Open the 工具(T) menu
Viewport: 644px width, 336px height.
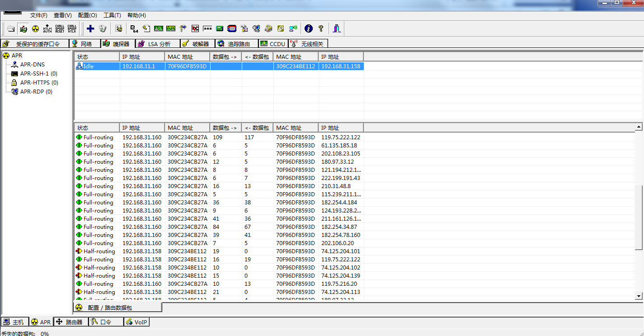pyautogui.click(x=112, y=15)
